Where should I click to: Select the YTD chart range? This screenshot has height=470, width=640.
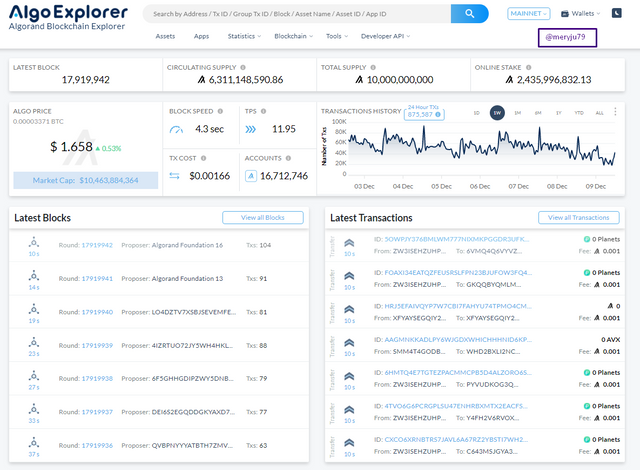tap(579, 113)
